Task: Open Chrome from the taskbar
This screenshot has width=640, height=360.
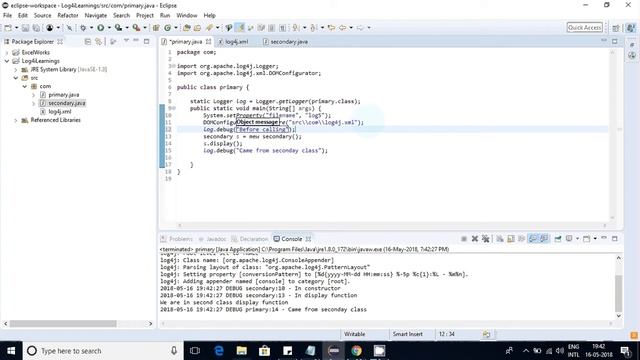Action: 356,351
